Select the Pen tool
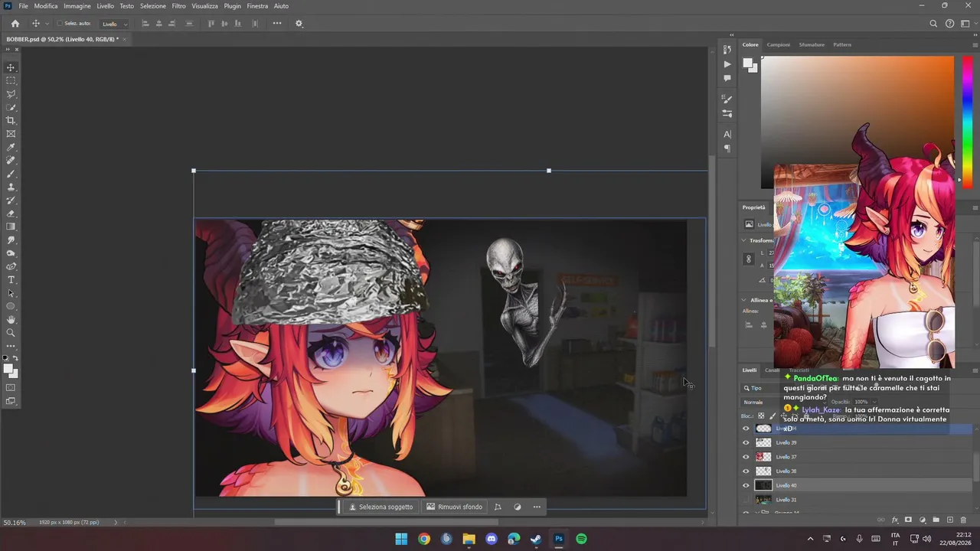 pyautogui.click(x=11, y=266)
